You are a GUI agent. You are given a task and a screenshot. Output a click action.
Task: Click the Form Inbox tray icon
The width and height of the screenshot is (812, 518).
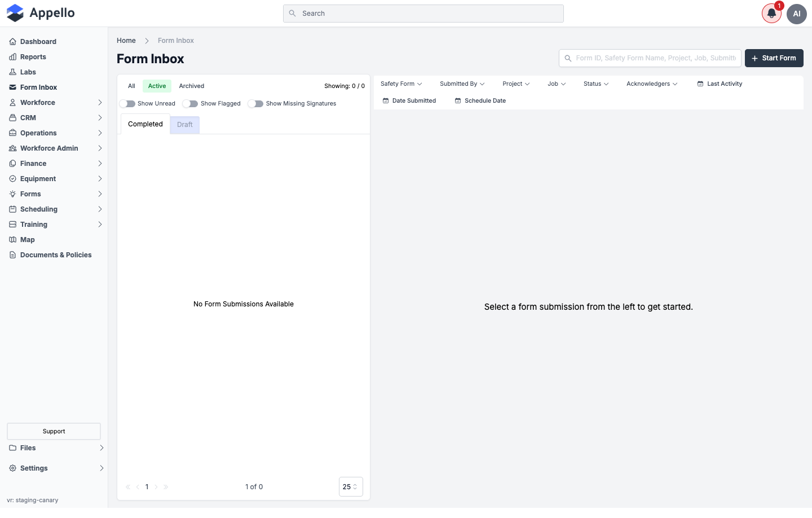pyautogui.click(x=12, y=87)
